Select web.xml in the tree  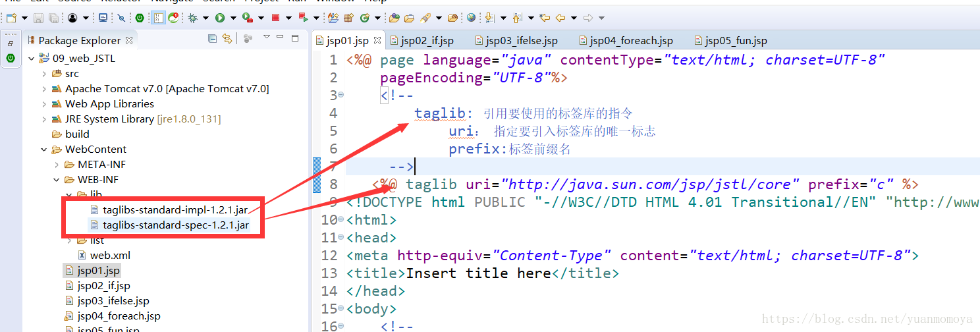[x=103, y=255]
